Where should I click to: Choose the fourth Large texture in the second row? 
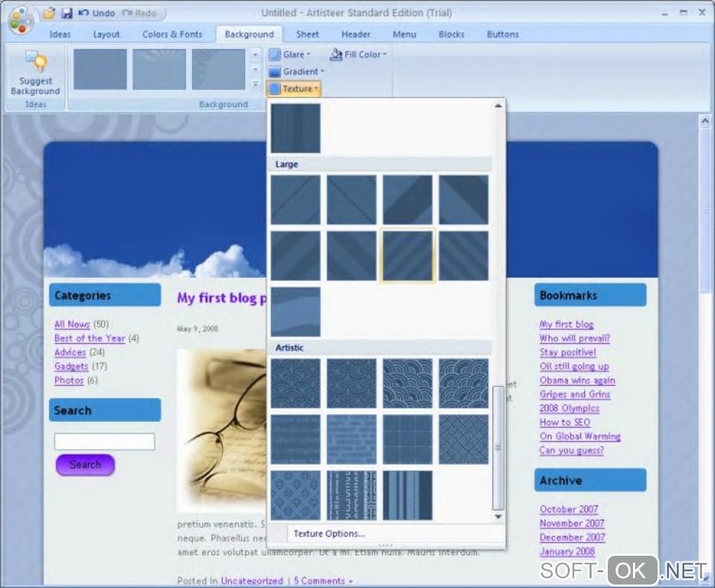click(x=464, y=256)
